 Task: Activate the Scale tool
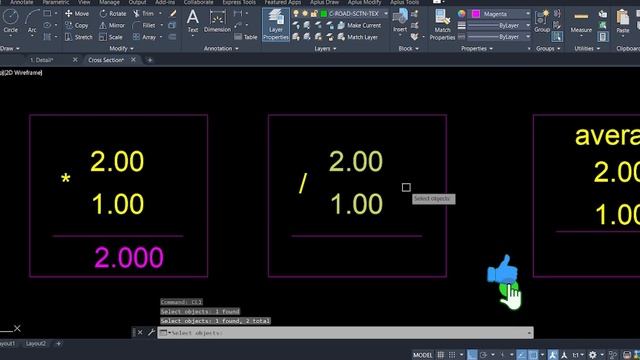pyautogui.click(x=111, y=37)
